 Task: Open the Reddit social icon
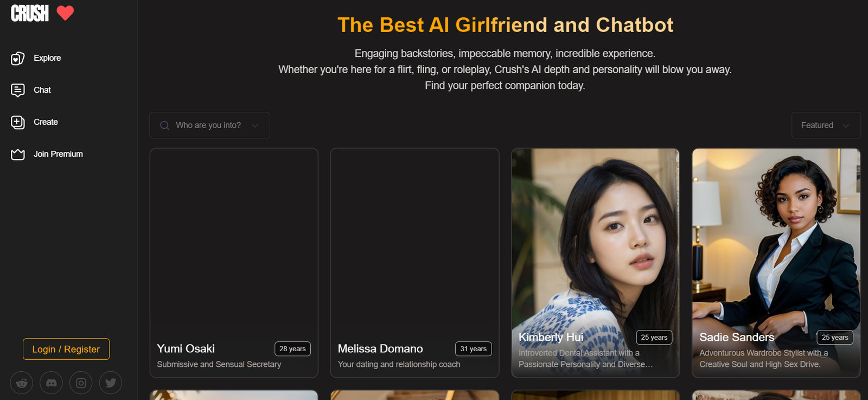(x=22, y=383)
